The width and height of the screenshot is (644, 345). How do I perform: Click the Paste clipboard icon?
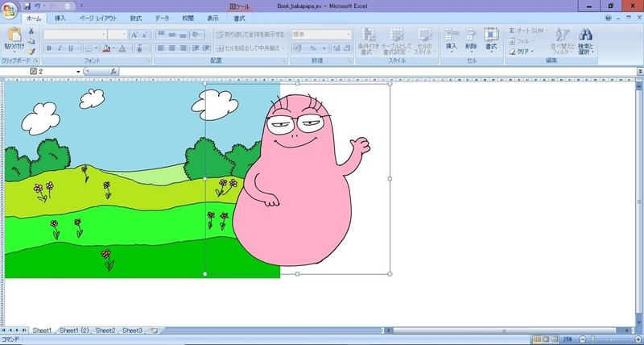14,35
